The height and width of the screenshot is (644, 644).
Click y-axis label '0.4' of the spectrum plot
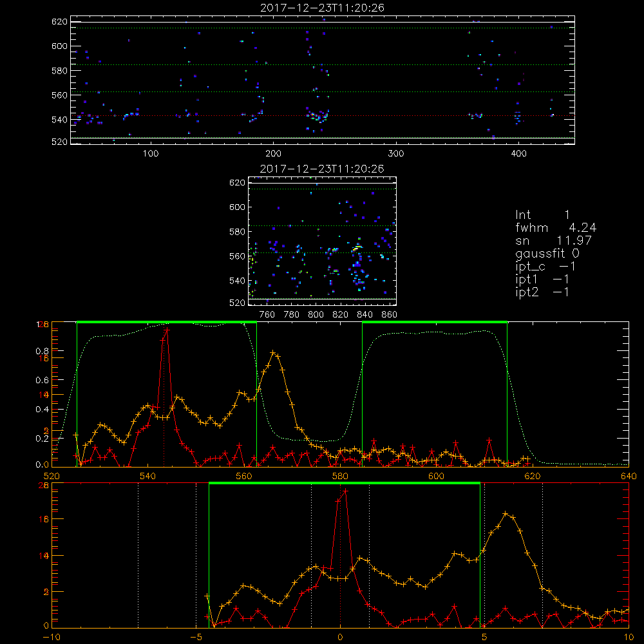41,409
